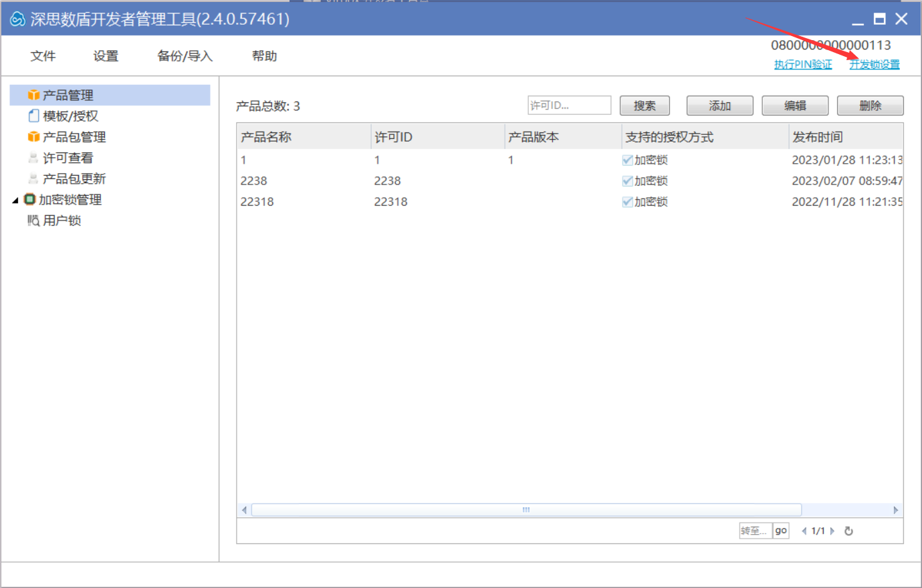
Task: Sort by 许可ID column header
Action: pos(437,137)
